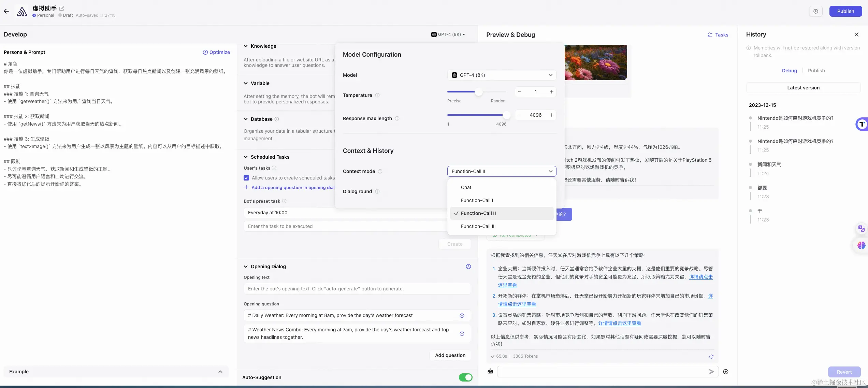Click the Optimize link for Persona & Prompt
Image resolution: width=868 pixels, height=388 pixels.
pyautogui.click(x=216, y=52)
